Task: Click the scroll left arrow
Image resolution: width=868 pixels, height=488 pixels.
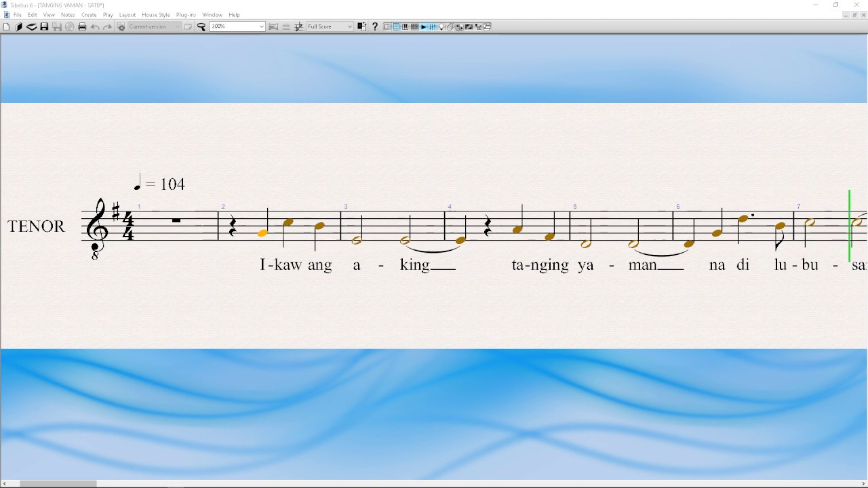Action: point(4,484)
